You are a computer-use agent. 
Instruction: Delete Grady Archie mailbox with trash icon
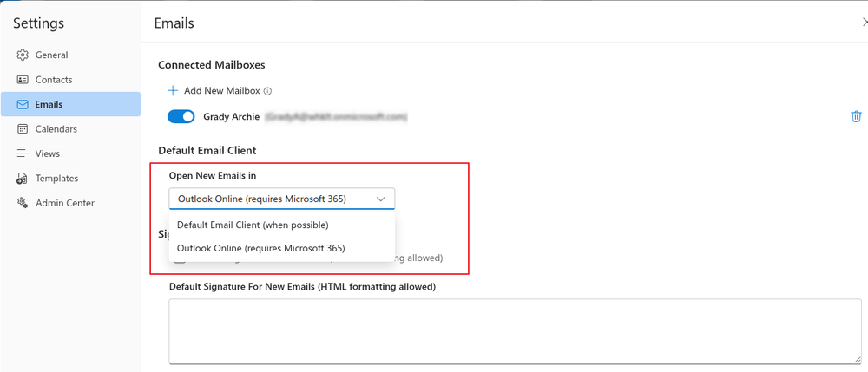point(856,117)
